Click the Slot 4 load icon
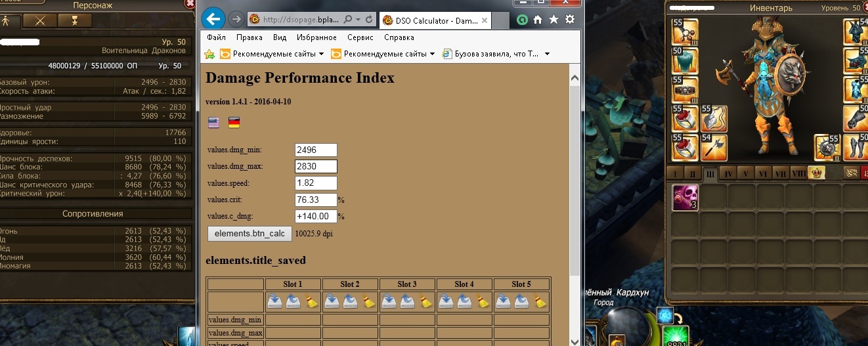 tap(464, 302)
